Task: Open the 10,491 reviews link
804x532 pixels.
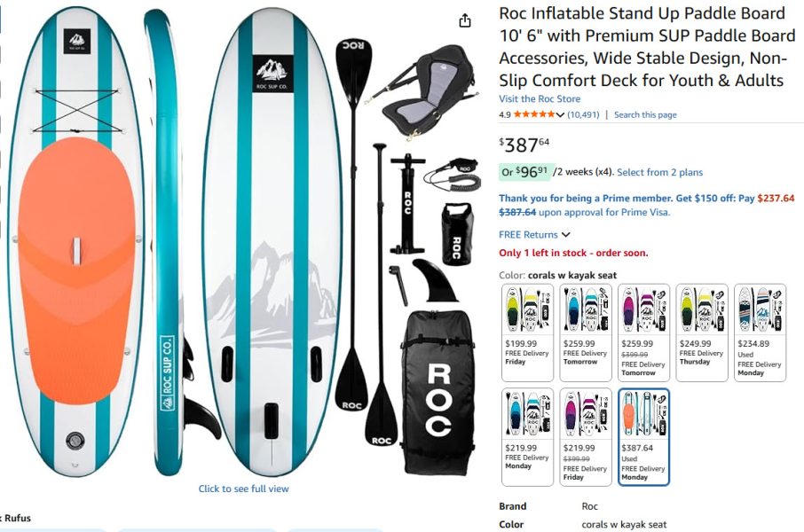Action: click(583, 114)
